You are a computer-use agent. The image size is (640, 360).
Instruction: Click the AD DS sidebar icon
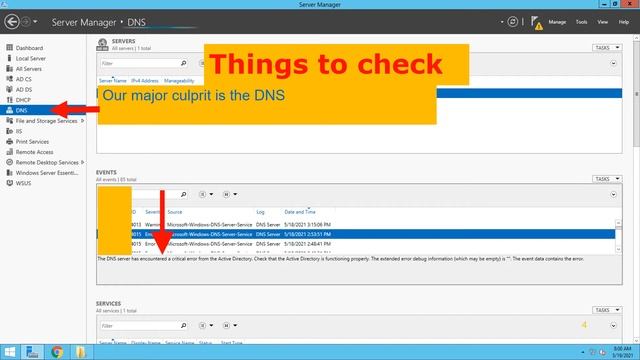(9, 89)
